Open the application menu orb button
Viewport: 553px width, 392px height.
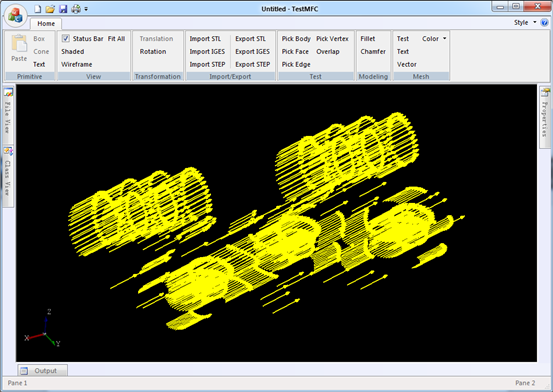(x=15, y=16)
